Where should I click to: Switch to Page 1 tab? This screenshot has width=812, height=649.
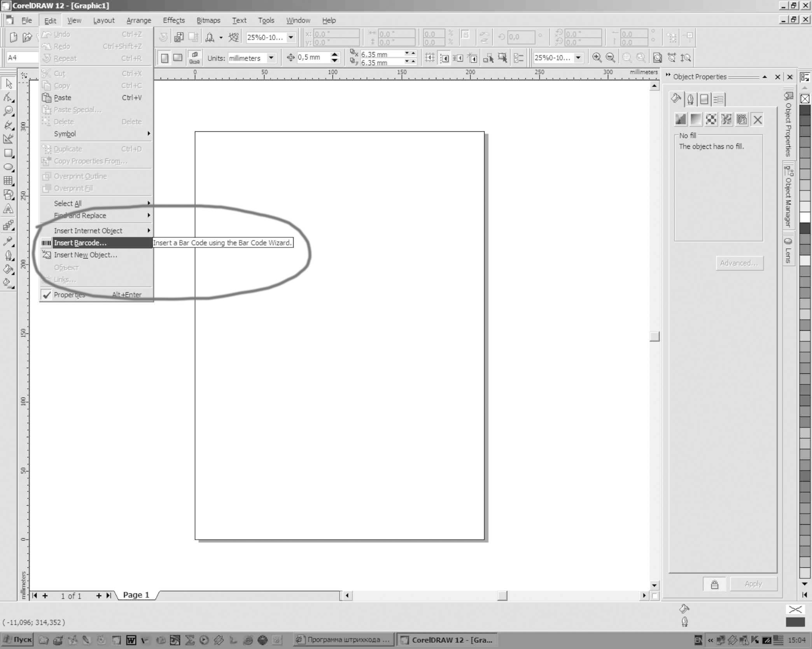136,595
